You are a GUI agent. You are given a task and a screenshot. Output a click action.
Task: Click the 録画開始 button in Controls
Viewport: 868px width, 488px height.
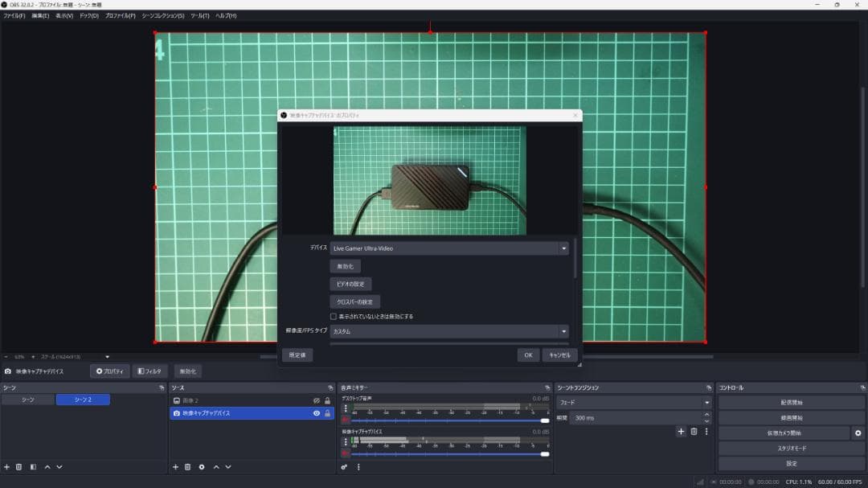point(791,418)
